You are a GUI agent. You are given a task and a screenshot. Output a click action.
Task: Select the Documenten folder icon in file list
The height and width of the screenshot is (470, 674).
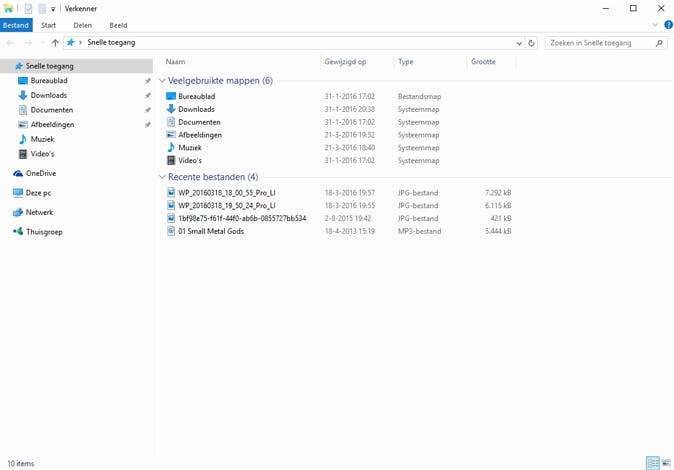[171, 122]
